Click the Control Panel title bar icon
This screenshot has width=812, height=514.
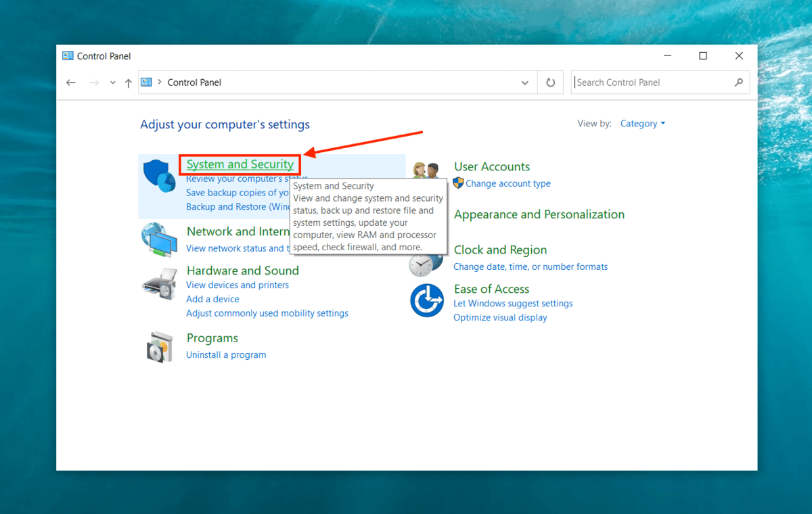[x=68, y=56]
